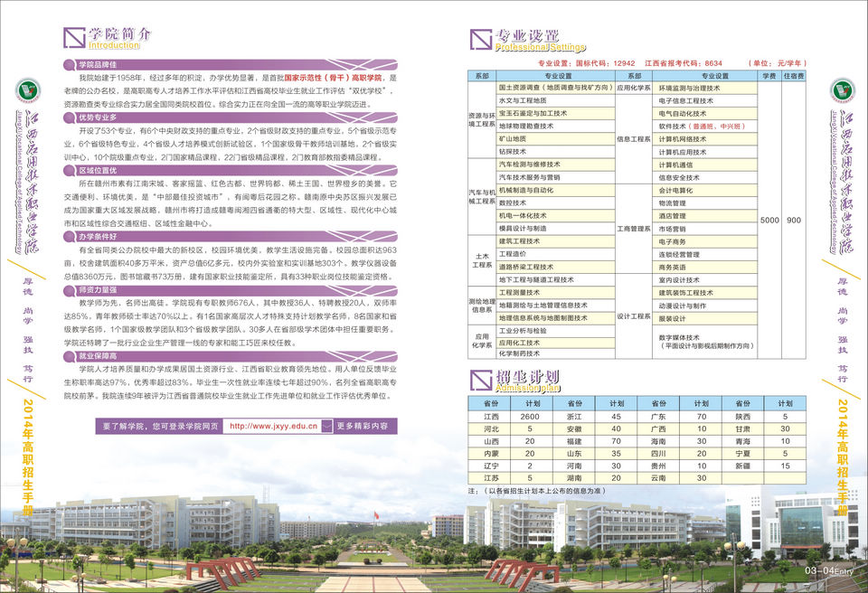Click the red 国家示范性（骨干）高职学院 text
The width and height of the screenshot is (868, 593).
(x=333, y=78)
